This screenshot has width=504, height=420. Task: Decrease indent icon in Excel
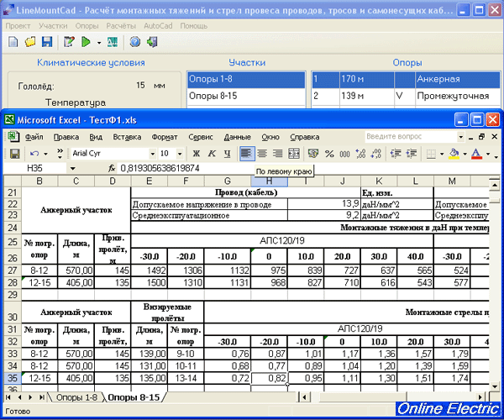coord(396,154)
